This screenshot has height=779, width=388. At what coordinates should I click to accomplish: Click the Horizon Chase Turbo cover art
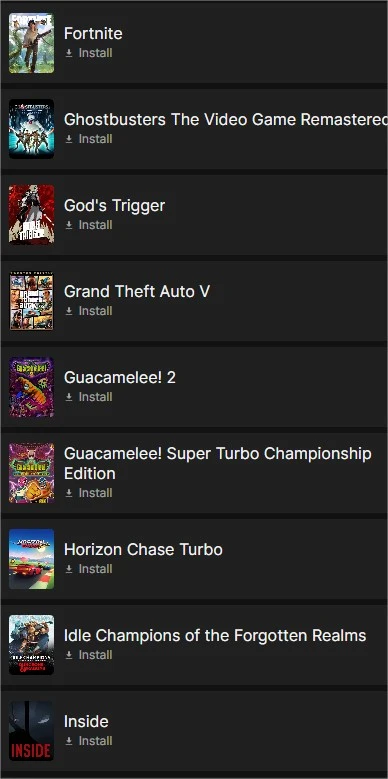pyautogui.click(x=31, y=559)
